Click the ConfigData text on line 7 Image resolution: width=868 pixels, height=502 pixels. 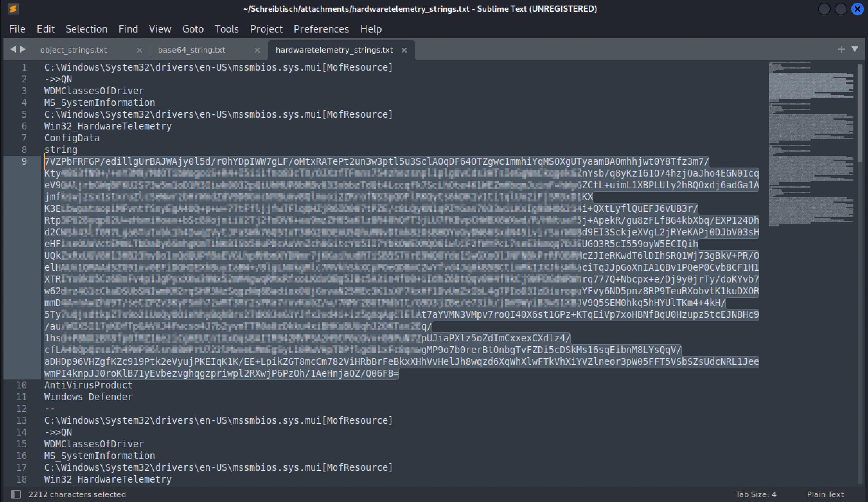[72, 138]
